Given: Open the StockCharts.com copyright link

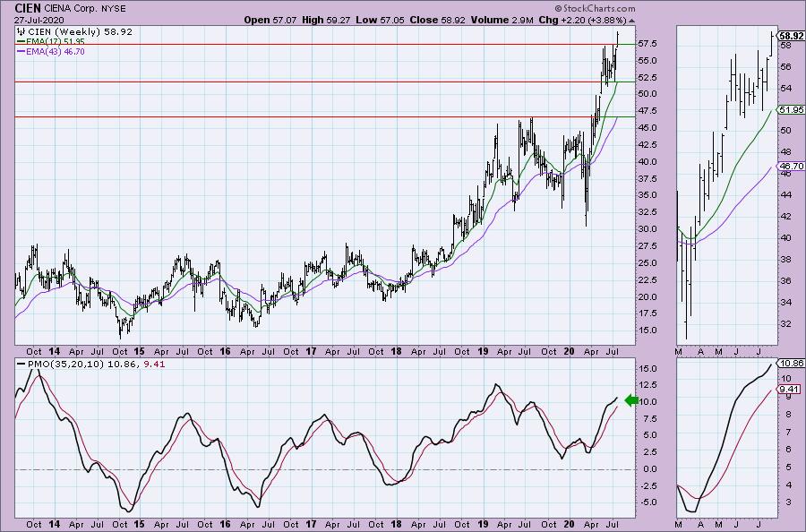Looking at the screenshot, I should tap(595, 8).
